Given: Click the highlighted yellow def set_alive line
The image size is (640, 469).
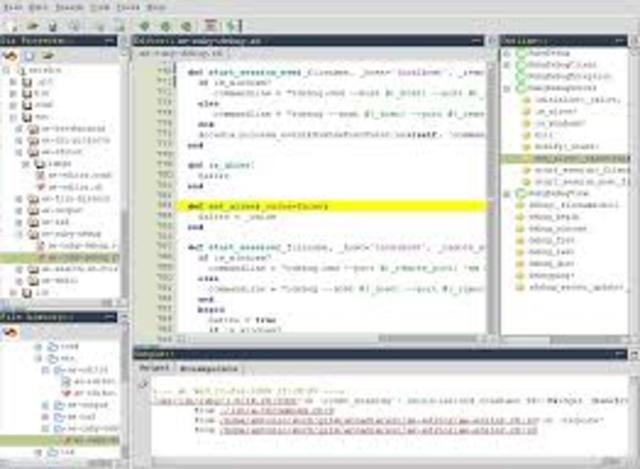Looking at the screenshot, I should 331,206.
